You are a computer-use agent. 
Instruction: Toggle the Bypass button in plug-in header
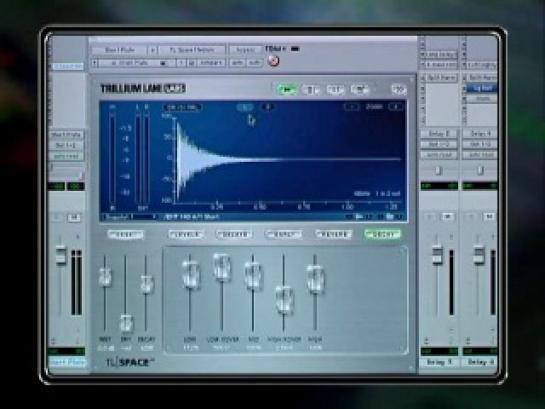(245, 50)
